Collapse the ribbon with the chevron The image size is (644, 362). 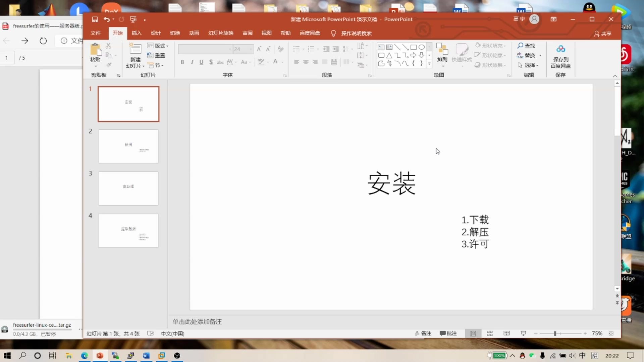[x=615, y=76]
